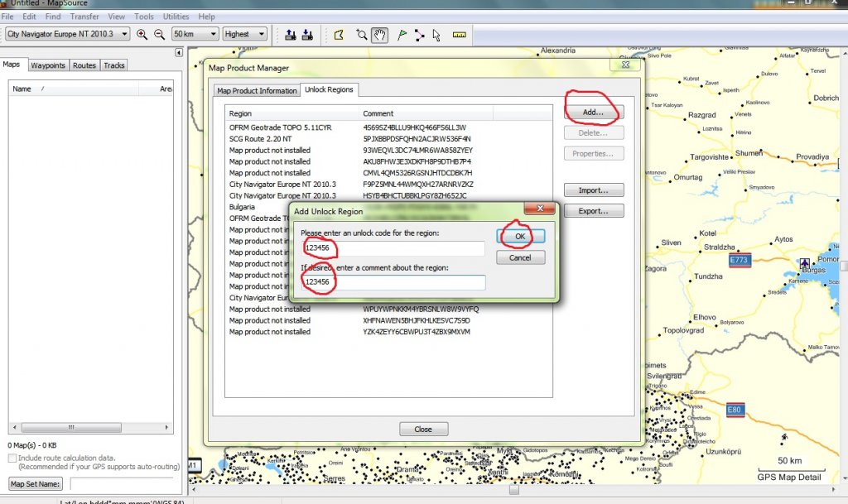
Task: Click the E773 road sign on map
Action: 739,260
